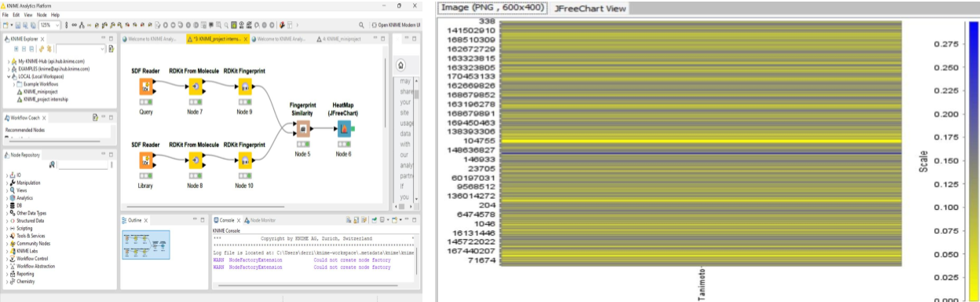Click the blue-yellow color scale bar
Screen dimensions: 980x302
[974, 160]
